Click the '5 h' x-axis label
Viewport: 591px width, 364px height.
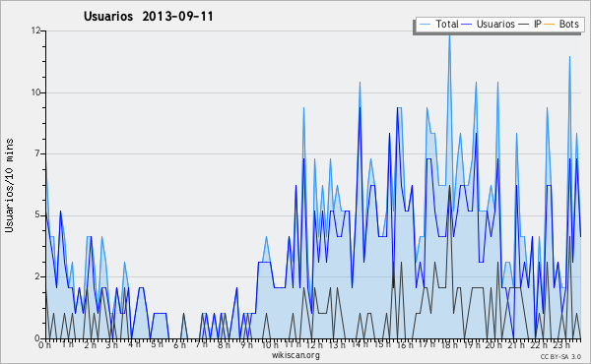tap(158, 344)
